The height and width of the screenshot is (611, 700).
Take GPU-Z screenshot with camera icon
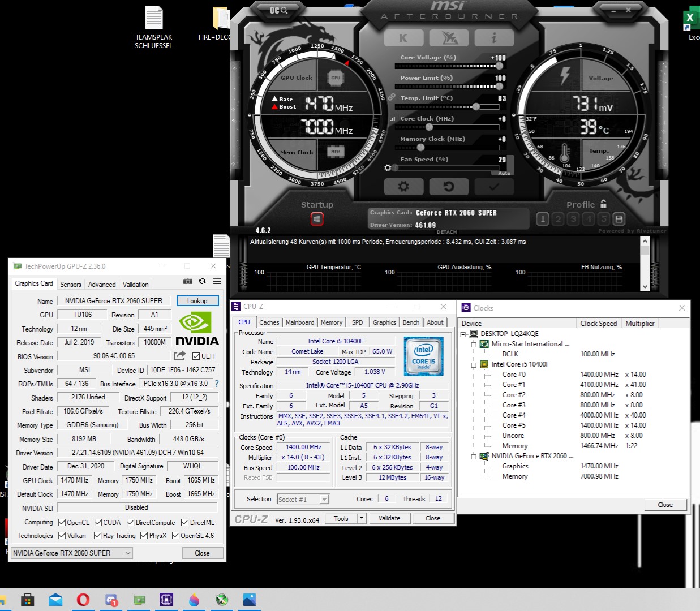[188, 281]
